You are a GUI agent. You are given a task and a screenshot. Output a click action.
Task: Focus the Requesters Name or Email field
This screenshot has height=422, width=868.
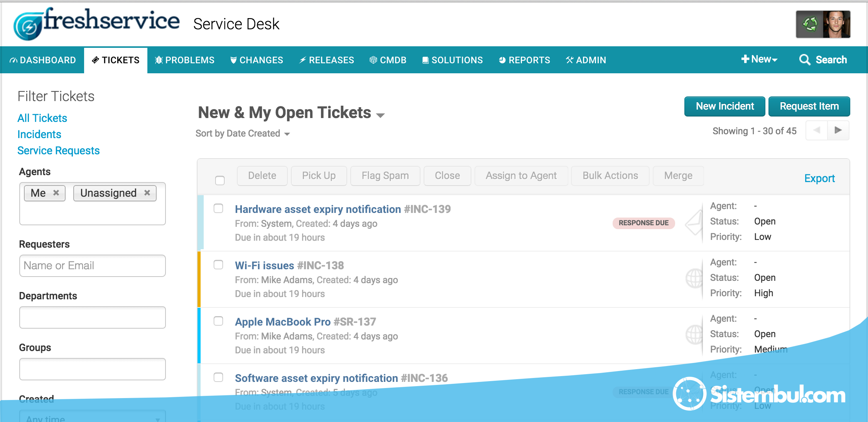[93, 266]
